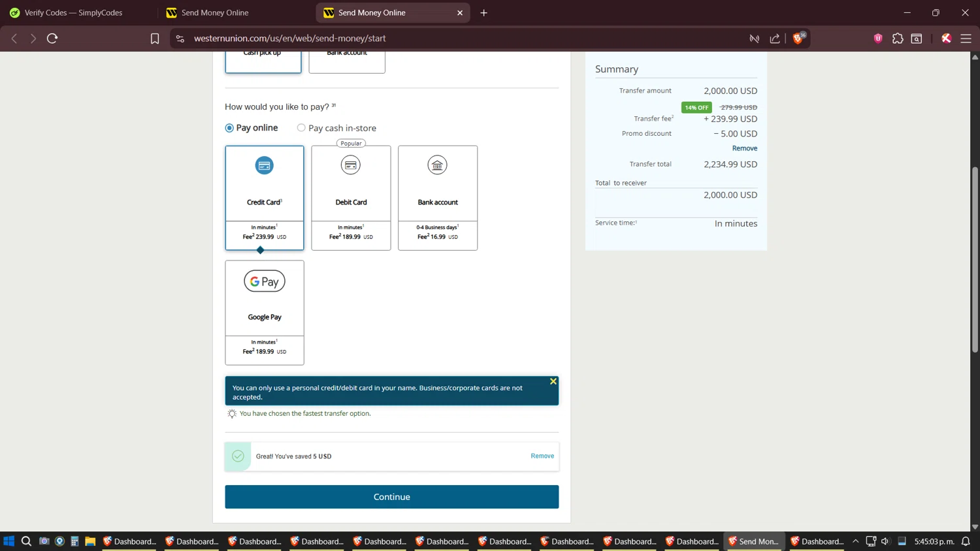Screen dimensions: 980x551
Task: Open the camera app taskbar icon
Action: (44, 541)
